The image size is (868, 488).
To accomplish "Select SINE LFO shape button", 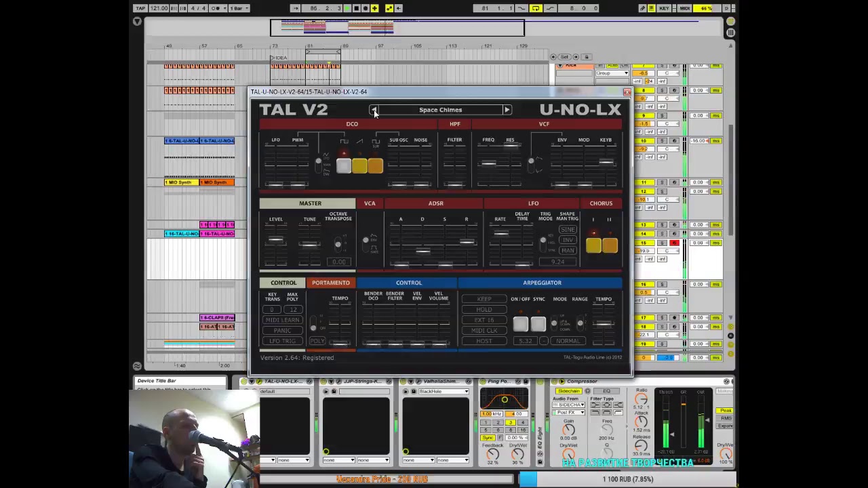I will 568,230.
